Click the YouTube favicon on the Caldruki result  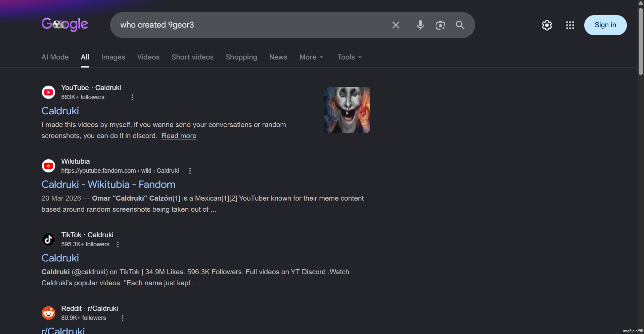49,92
